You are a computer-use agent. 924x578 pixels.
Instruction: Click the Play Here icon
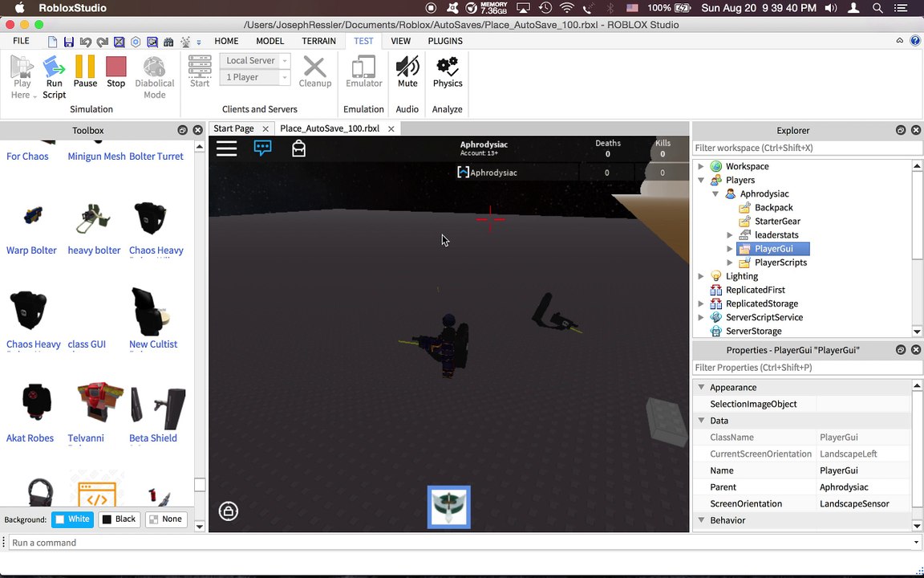click(x=22, y=67)
